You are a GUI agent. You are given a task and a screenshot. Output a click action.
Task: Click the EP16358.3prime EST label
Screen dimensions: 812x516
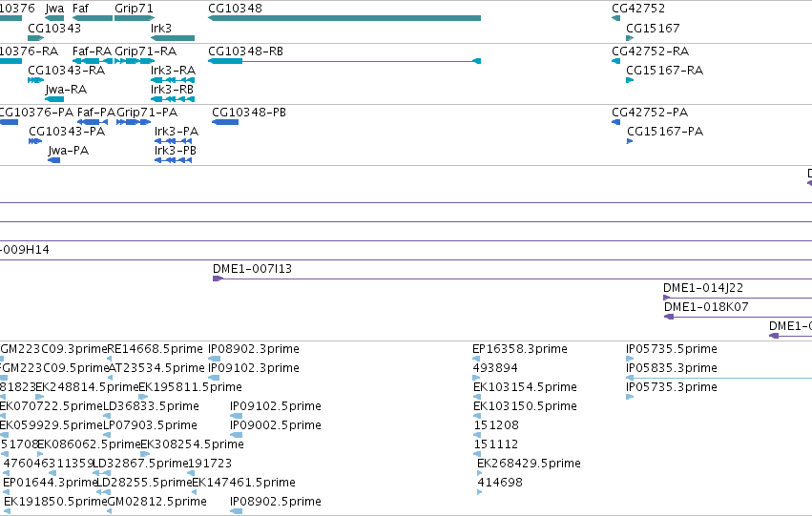[x=520, y=349]
